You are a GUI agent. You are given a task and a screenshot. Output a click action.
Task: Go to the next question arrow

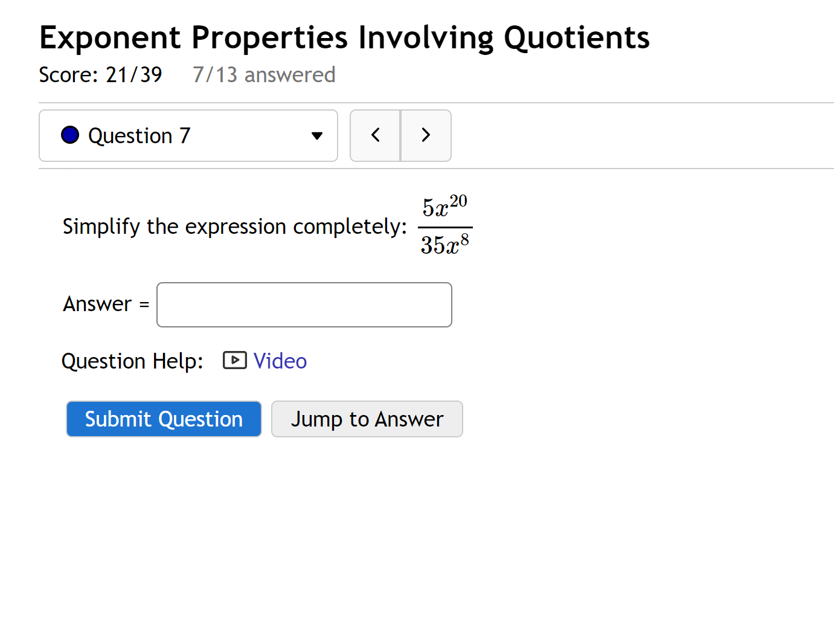point(426,135)
